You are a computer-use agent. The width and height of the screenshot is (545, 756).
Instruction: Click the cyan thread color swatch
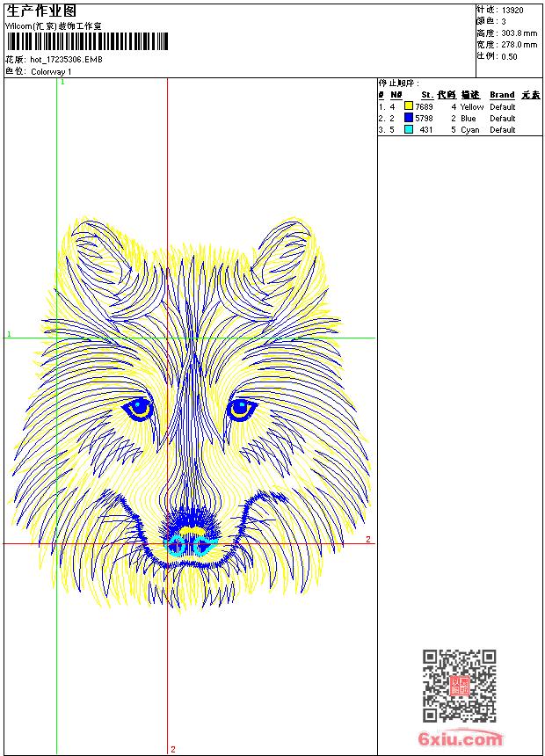click(409, 129)
